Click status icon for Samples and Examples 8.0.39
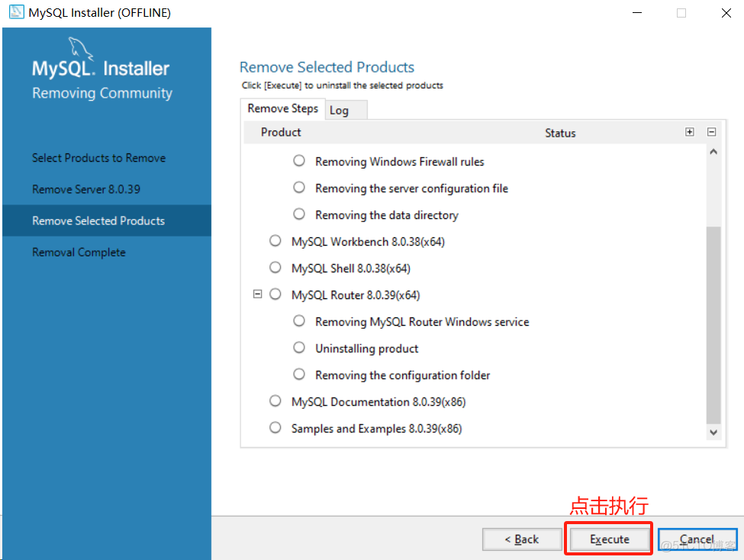The height and width of the screenshot is (560, 744). pos(275,428)
